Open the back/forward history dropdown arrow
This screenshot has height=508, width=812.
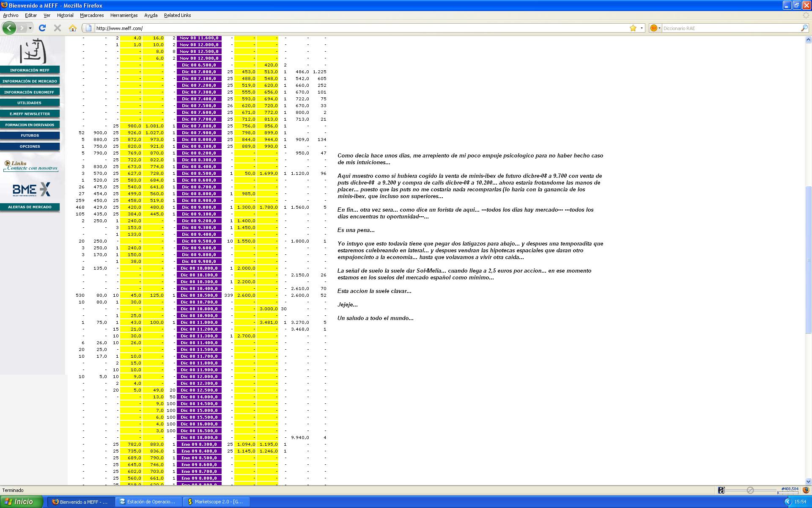point(30,28)
